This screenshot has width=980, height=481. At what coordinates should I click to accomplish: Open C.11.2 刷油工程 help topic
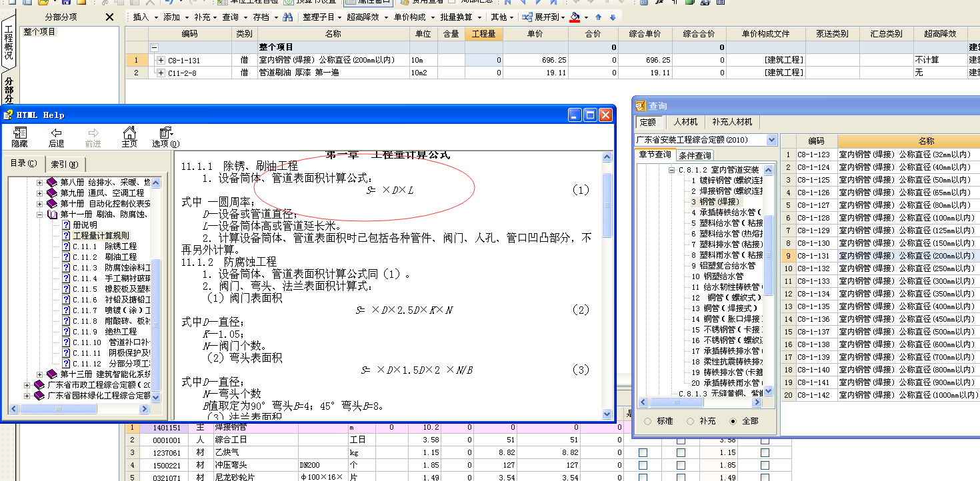[105, 257]
